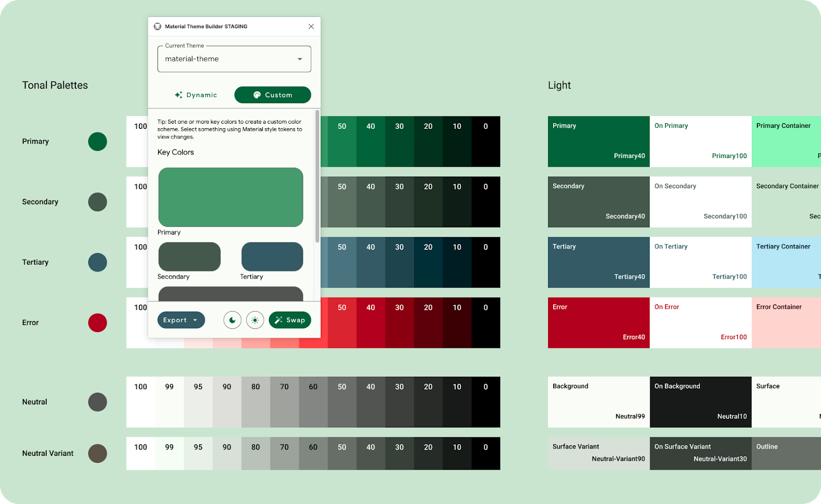This screenshot has height=504, width=821.
Task: Click the red Error circle swatch
Action: click(97, 322)
